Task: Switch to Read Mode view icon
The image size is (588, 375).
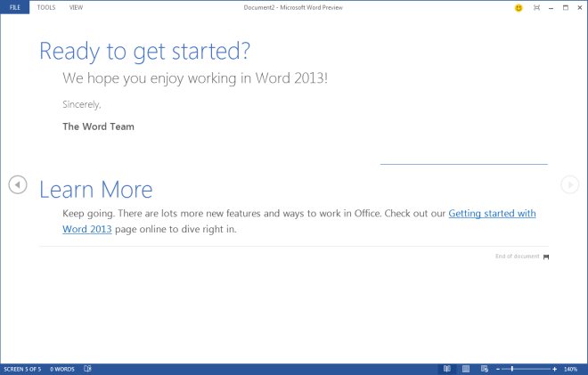Action: (x=447, y=369)
